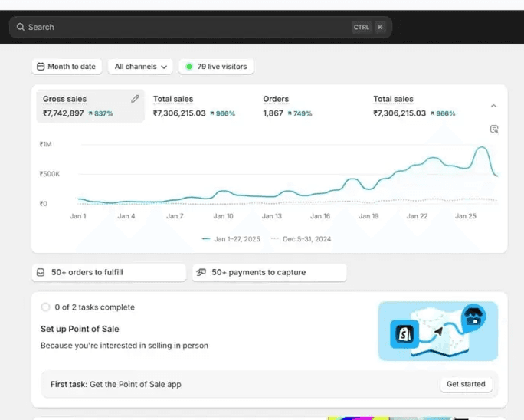The height and width of the screenshot is (420, 524).
Task: Click the storefront icon in illustration
Action: point(473,316)
